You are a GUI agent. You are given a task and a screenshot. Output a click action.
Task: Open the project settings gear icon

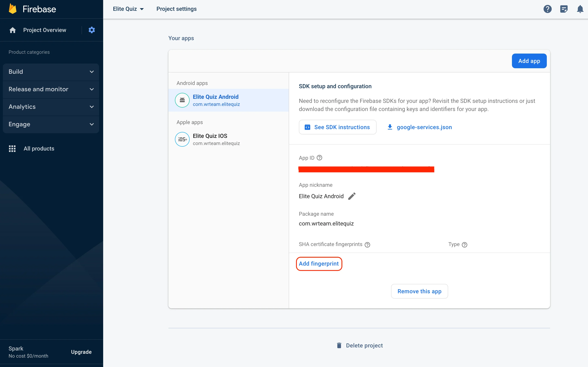(92, 30)
